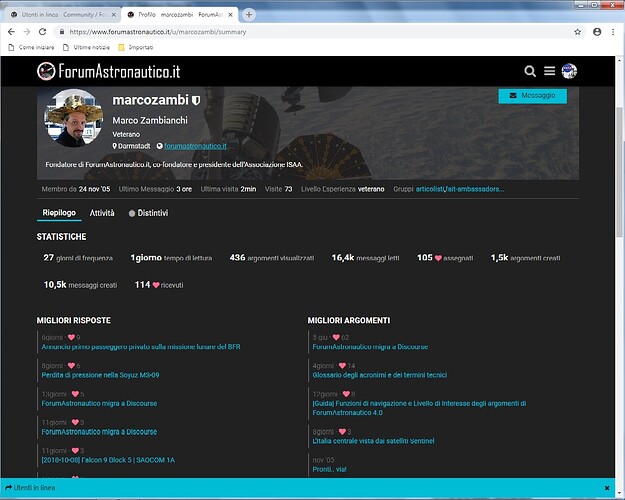Click the ForumAstronautico.it logo
The width and height of the screenshot is (625, 500).
click(x=108, y=71)
